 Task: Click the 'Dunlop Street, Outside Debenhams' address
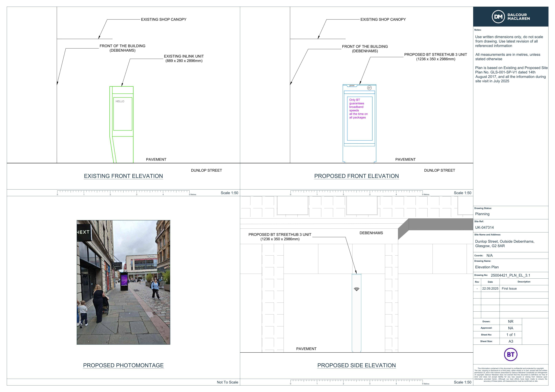coord(505,244)
